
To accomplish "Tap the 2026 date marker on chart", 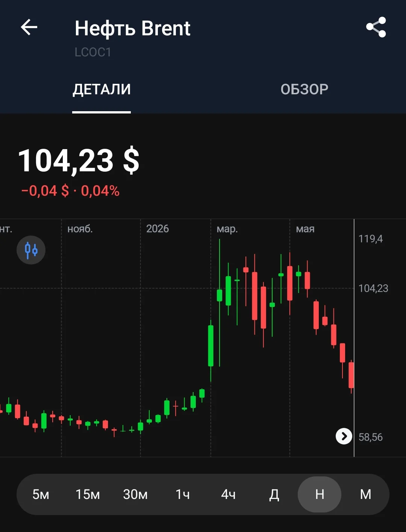I will tap(158, 228).
